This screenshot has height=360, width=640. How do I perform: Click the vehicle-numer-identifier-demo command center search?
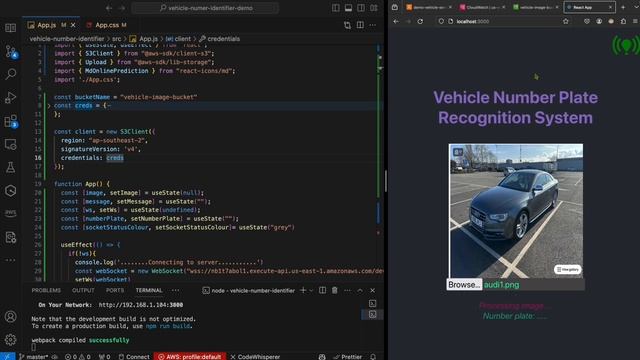tap(205, 8)
